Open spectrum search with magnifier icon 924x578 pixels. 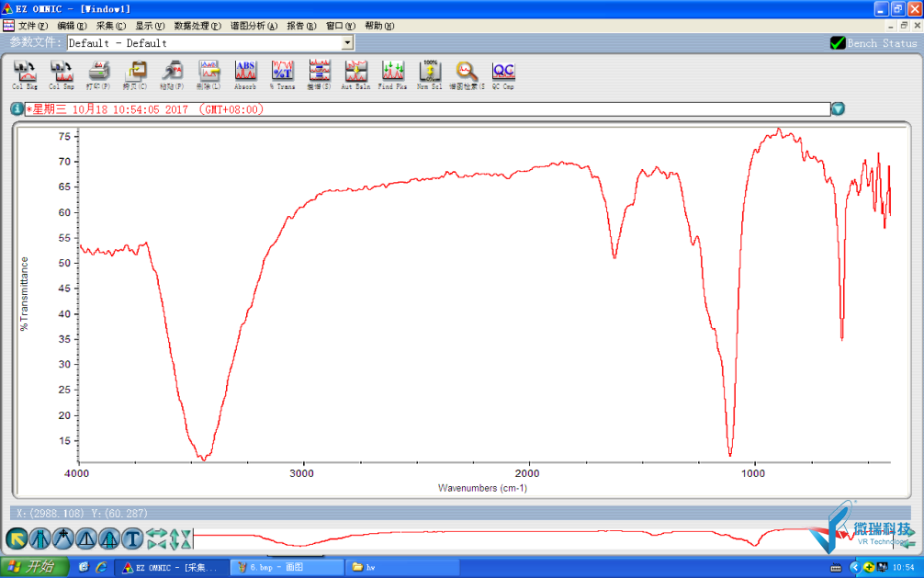coord(467,74)
